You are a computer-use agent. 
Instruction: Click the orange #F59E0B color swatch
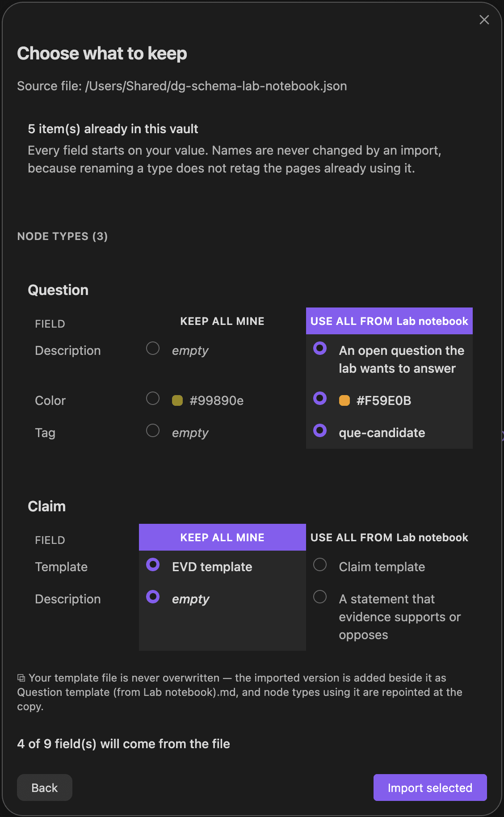344,400
